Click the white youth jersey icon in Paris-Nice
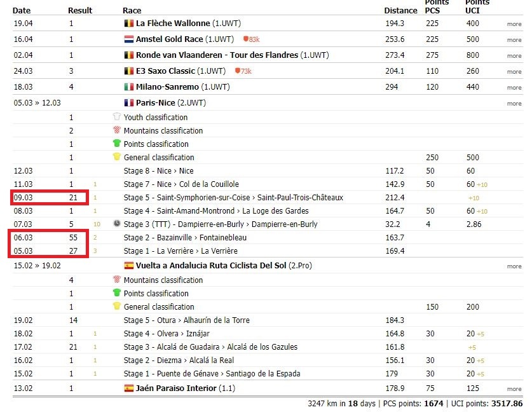532x412 pixels. [x=117, y=117]
